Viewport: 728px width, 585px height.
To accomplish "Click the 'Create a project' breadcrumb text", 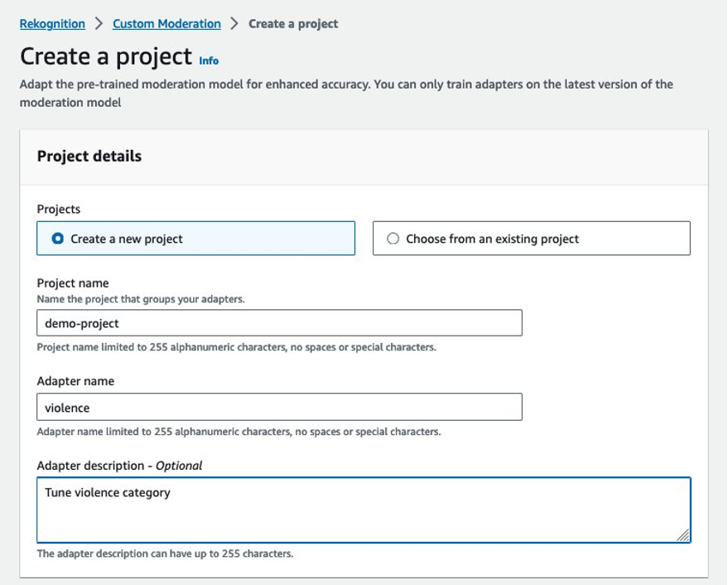I will pos(293,24).
